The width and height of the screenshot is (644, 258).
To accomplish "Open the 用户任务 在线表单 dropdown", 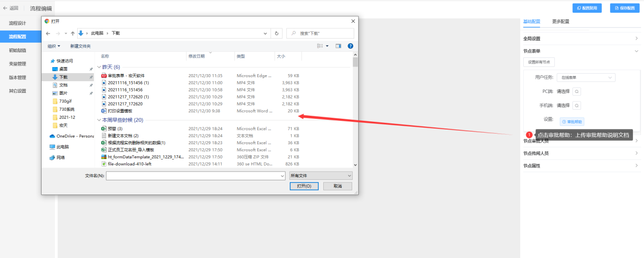I will point(586,78).
